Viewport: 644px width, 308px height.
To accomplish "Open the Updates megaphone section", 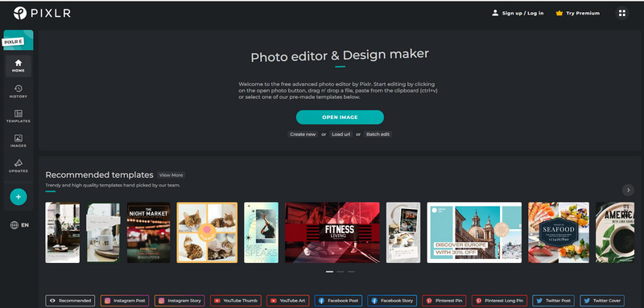I will click(19, 166).
